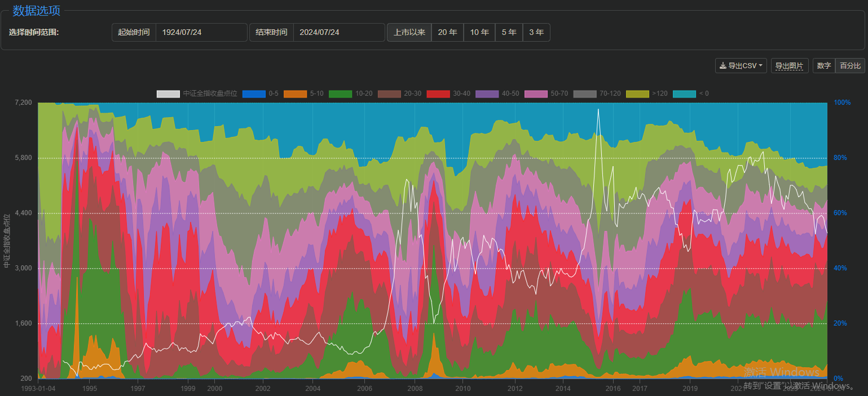Viewport: 868px width, 396px height.
Task: Hide the 70-120 gray legend series
Action: 584,94
